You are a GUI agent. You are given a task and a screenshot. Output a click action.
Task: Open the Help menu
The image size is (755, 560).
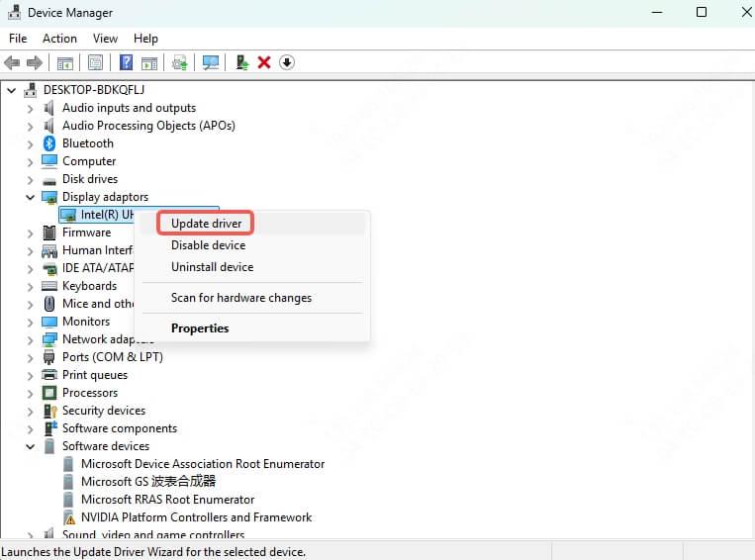point(145,38)
